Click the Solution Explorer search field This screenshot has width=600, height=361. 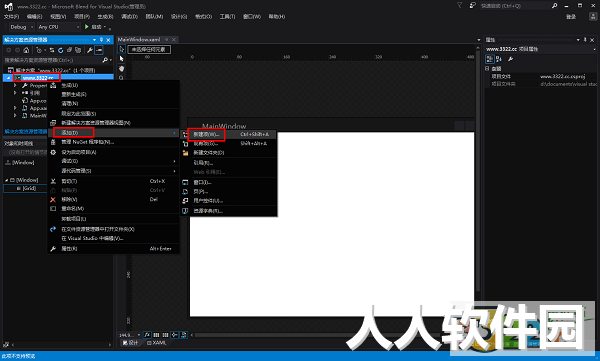click(x=54, y=60)
